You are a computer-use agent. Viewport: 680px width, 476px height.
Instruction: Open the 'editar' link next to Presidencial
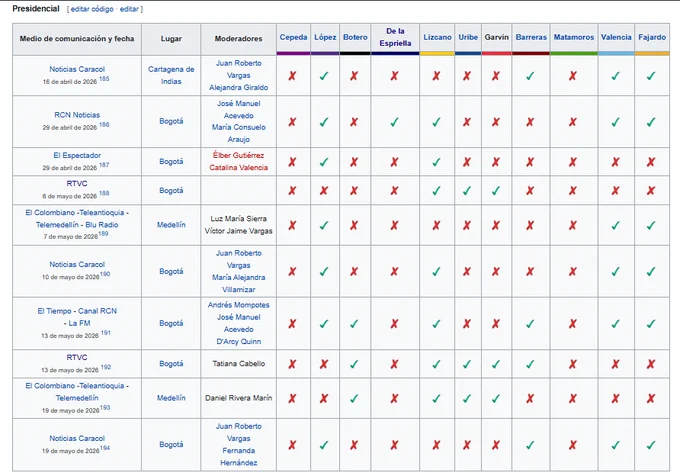coord(129,9)
